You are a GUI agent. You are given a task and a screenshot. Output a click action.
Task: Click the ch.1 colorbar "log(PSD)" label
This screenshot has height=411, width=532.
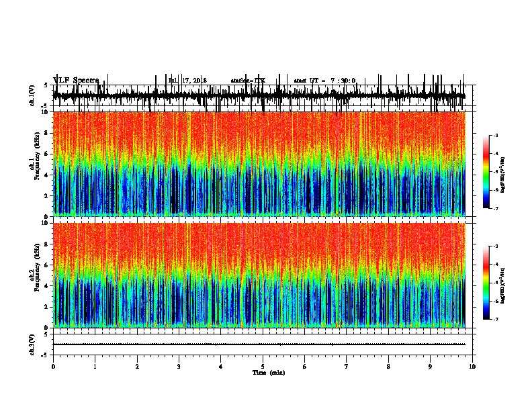coord(502,175)
